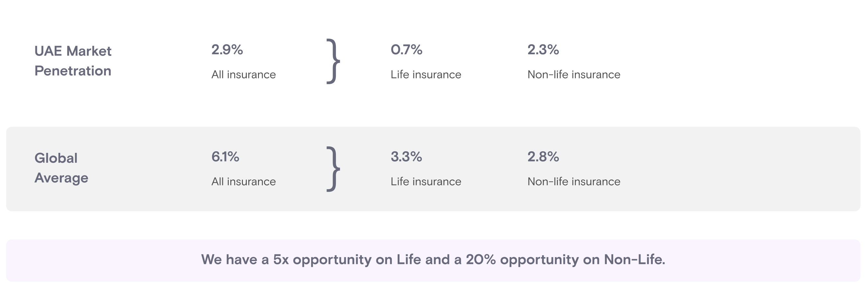Click the 6.1% global all insurance figure
The image size is (868, 289).
click(225, 157)
